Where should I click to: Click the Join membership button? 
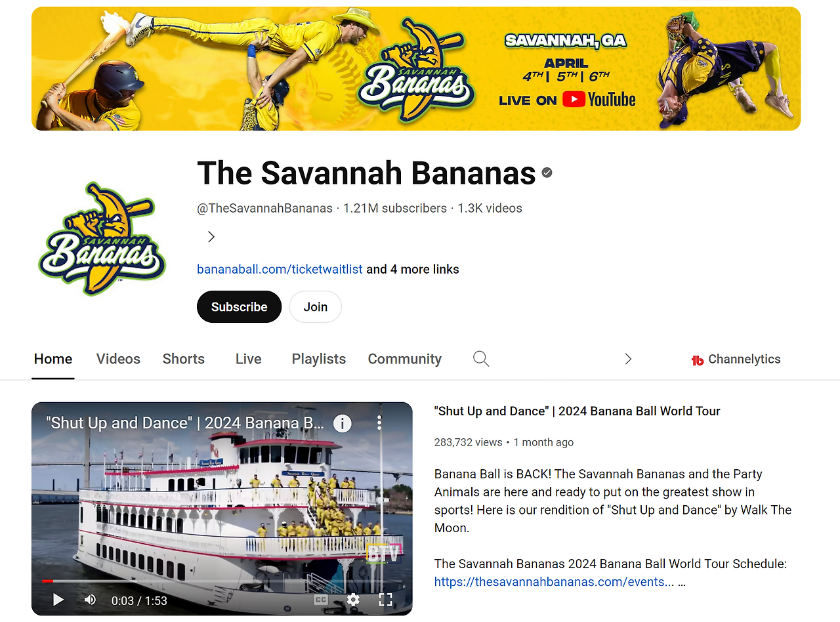point(315,306)
